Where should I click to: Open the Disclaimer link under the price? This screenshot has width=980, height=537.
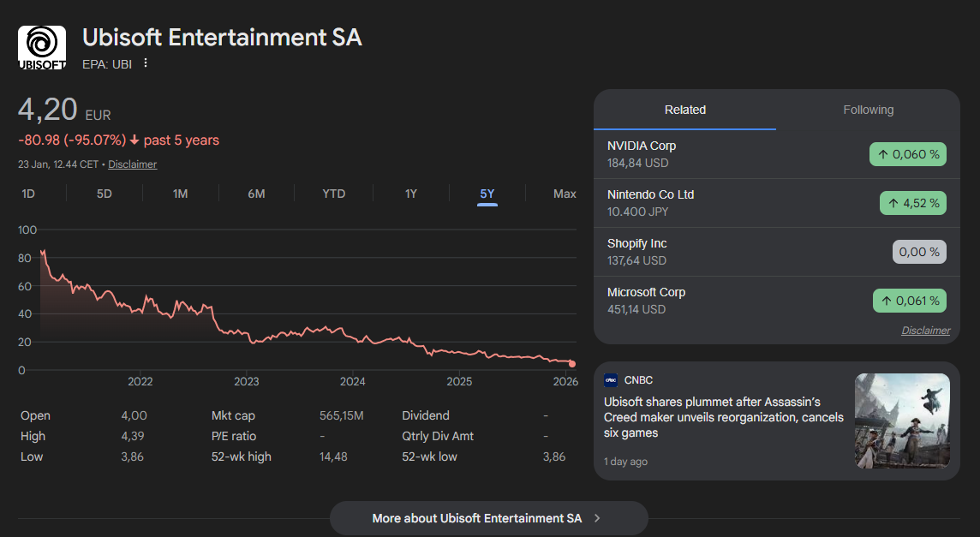point(133,164)
